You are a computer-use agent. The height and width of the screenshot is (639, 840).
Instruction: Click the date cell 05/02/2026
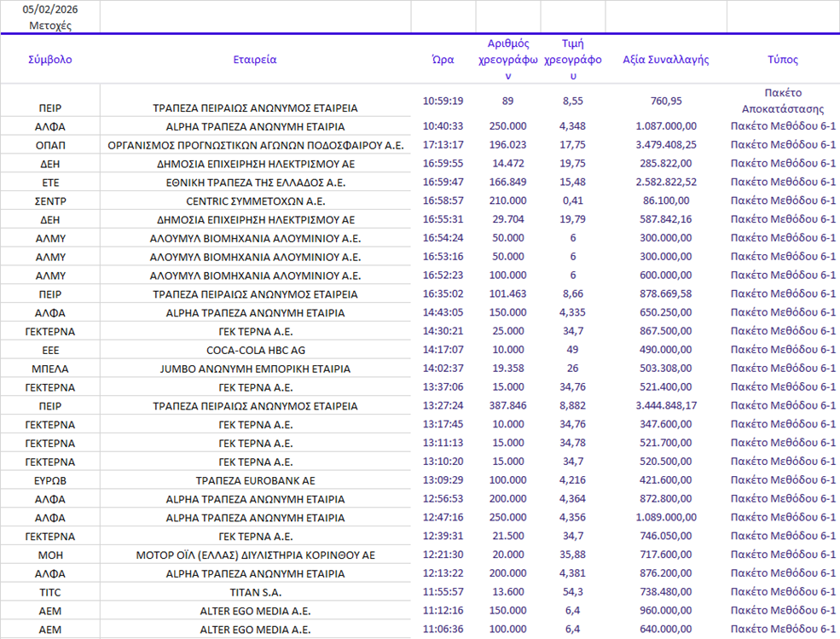[x=49, y=9]
